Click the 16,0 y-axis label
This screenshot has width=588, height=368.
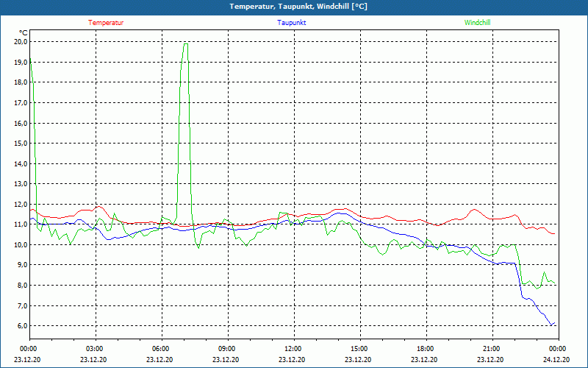point(21,123)
